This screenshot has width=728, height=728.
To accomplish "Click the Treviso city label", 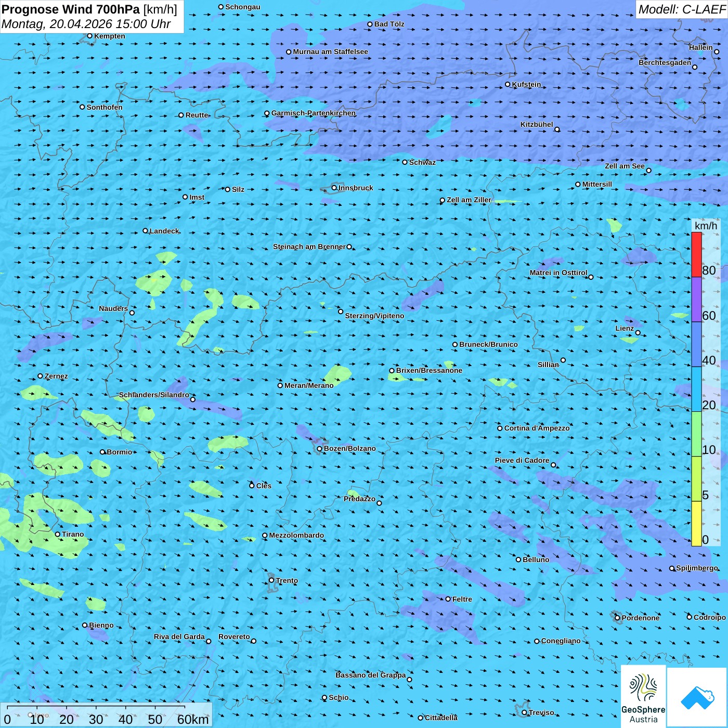I will 541,712.
